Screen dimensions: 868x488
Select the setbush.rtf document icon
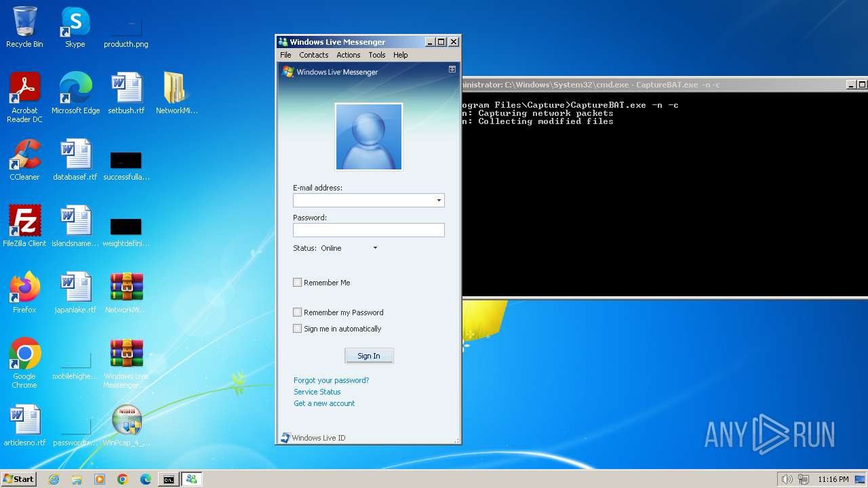tap(126, 94)
